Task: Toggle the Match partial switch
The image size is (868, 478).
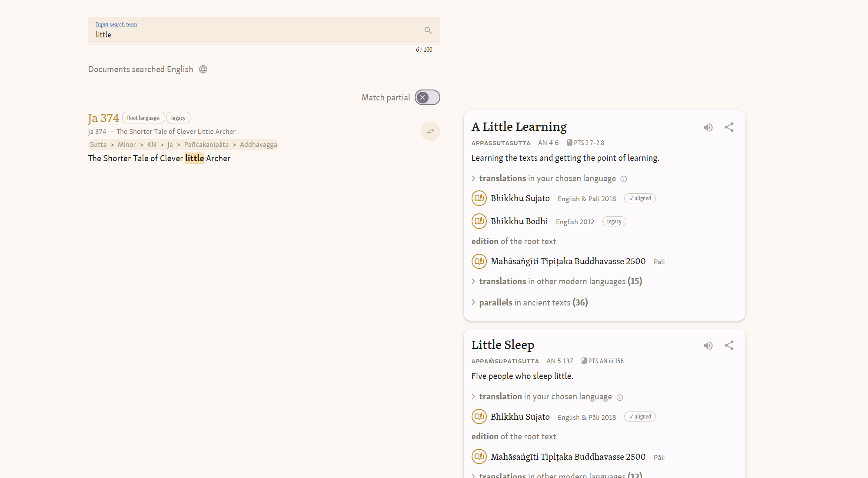Action: (427, 97)
